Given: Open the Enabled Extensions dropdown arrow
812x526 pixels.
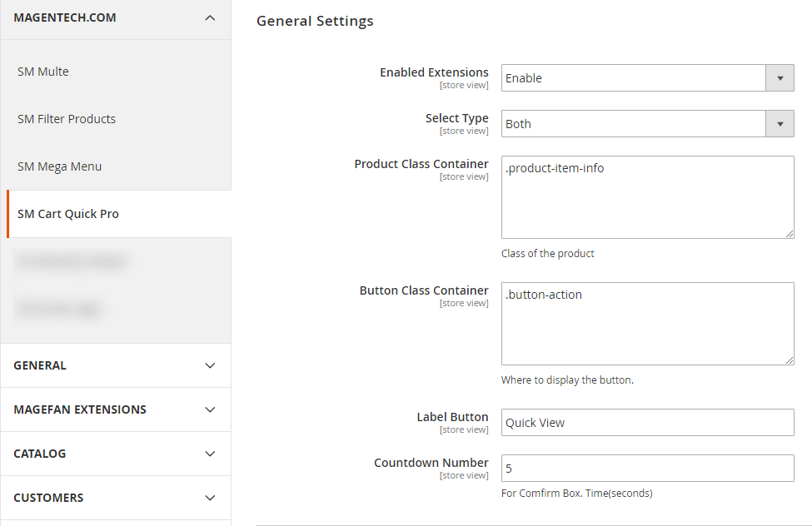Looking at the screenshot, I should tap(780, 78).
